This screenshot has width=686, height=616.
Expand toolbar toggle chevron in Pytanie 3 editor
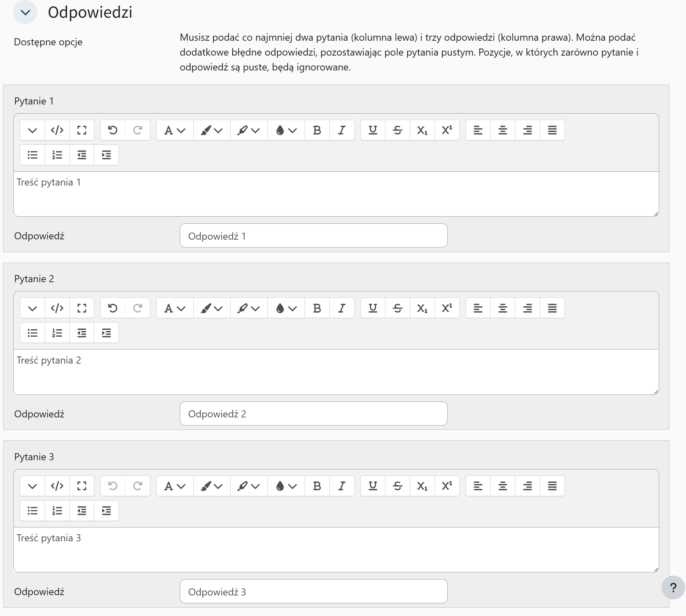click(32, 486)
